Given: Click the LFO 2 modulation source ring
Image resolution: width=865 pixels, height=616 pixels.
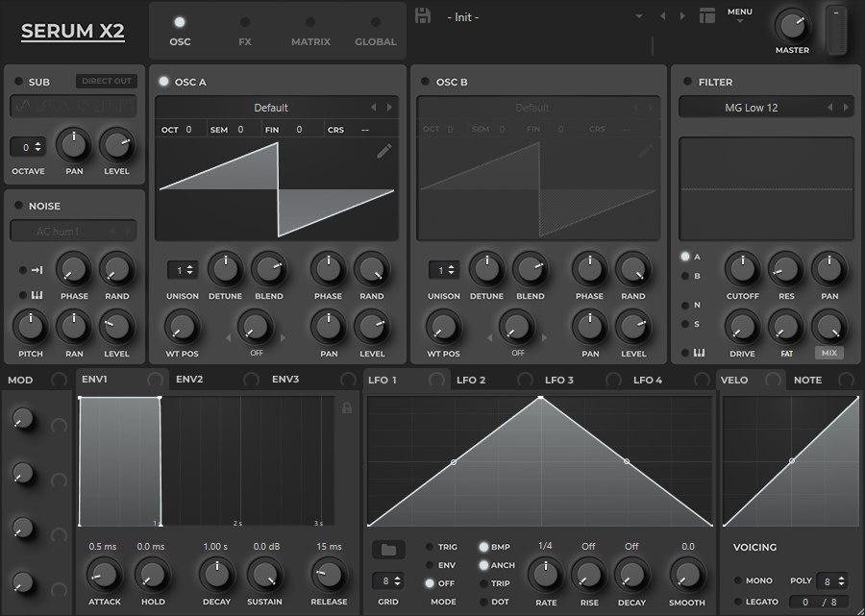Looking at the screenshot, I should click(525, 380).
